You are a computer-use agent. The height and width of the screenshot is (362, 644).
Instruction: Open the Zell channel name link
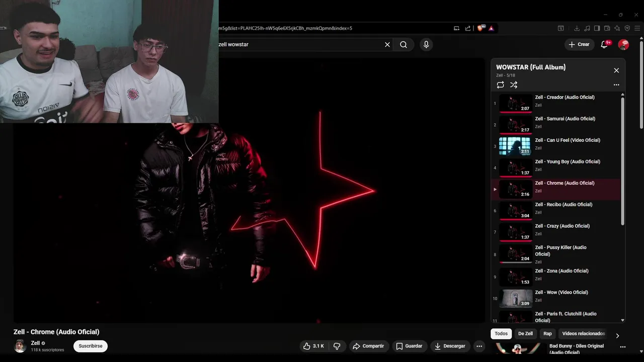(35, 343)
